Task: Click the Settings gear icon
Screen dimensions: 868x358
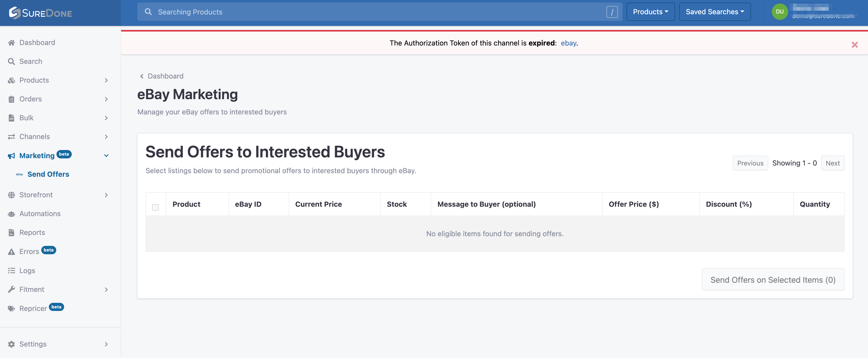Action: tap(11, 344)
